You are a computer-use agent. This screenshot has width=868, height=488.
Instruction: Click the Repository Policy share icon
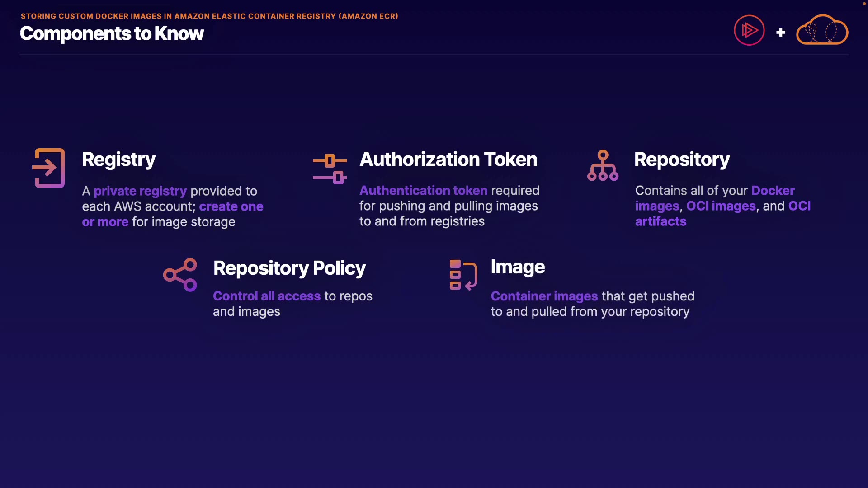180,275
